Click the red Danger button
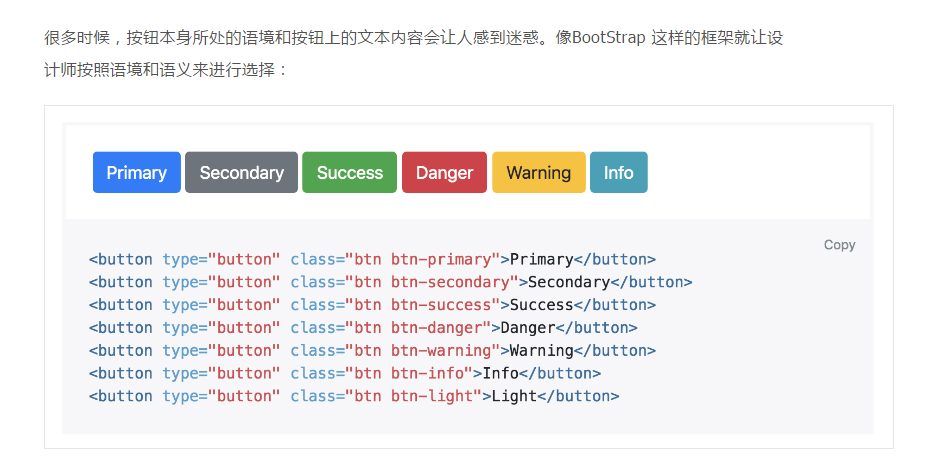Viewport: 935px width, 466px height. coord(444,172)
